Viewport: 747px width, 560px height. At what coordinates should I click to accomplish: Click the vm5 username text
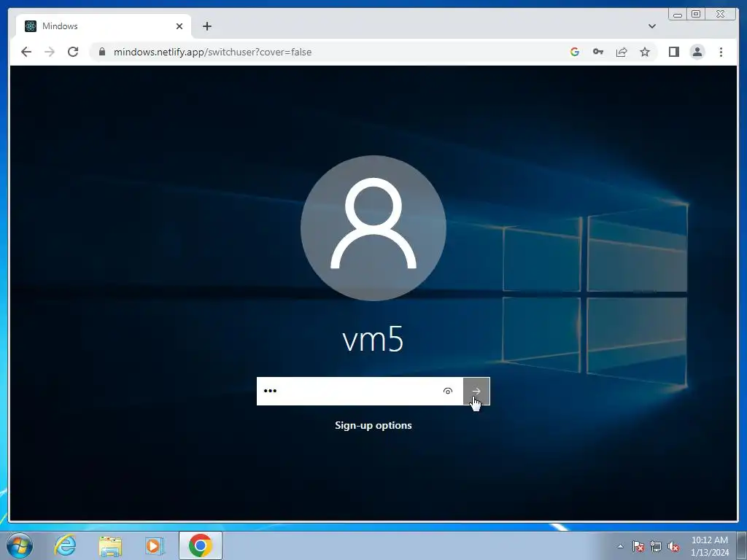click(373, 340)
